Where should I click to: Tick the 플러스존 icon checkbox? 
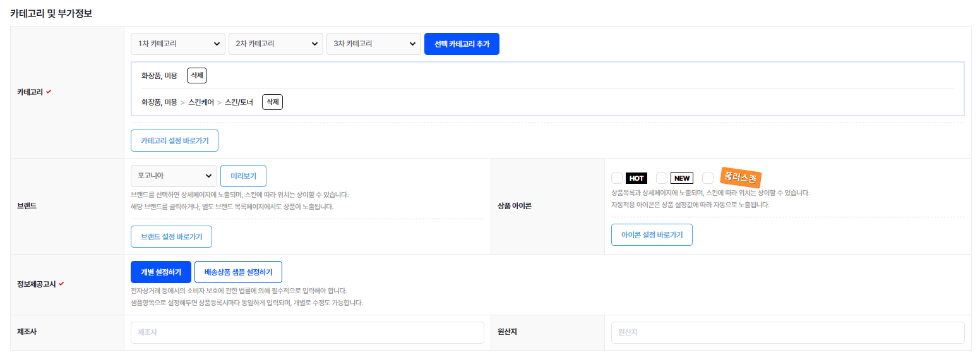[708, 178]
